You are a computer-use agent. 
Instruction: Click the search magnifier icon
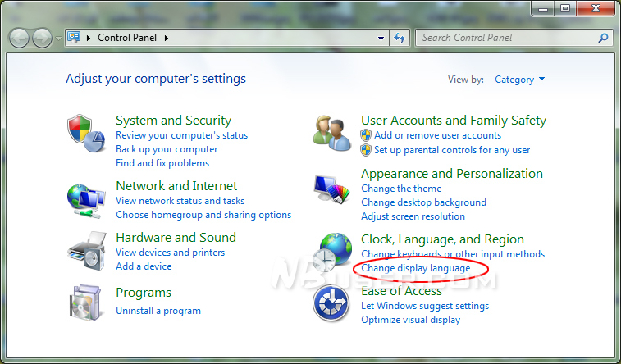click(x=603, y=38)
